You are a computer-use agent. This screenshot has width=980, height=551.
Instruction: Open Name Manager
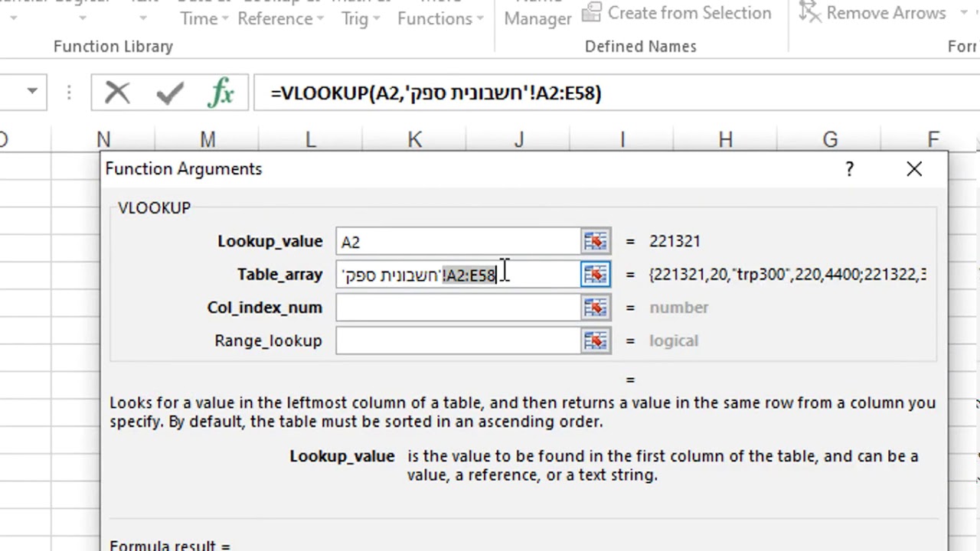click(x=537, y=14)
